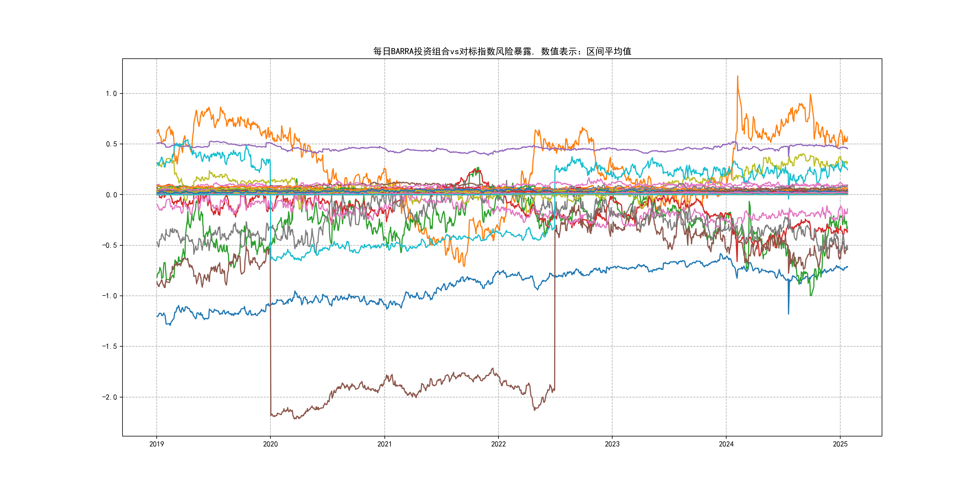The width and height of the screenshot is (980, 490).
Task: Click the 2023 x-axis tick label
Action: [x=612, y=444]
